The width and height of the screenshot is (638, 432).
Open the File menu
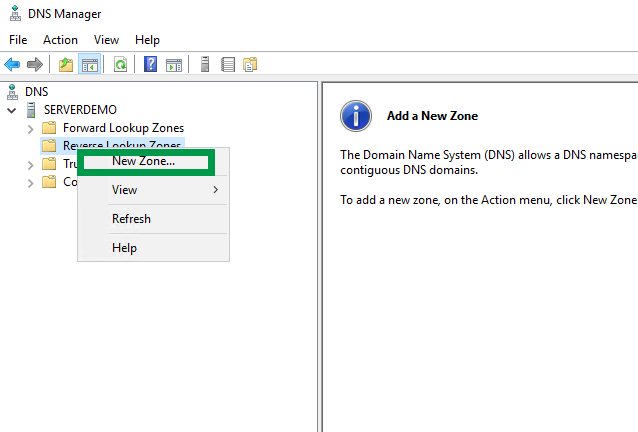[x=18, y=40]
